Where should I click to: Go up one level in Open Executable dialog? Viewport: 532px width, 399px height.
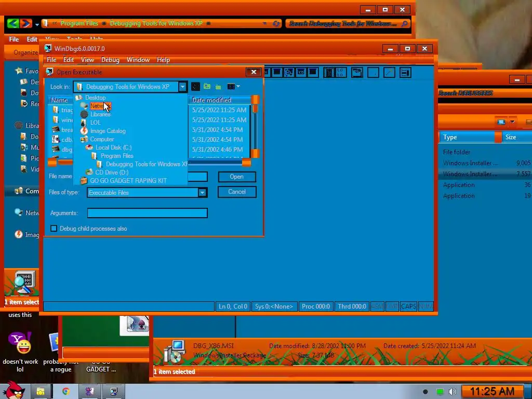coord(207,86)
